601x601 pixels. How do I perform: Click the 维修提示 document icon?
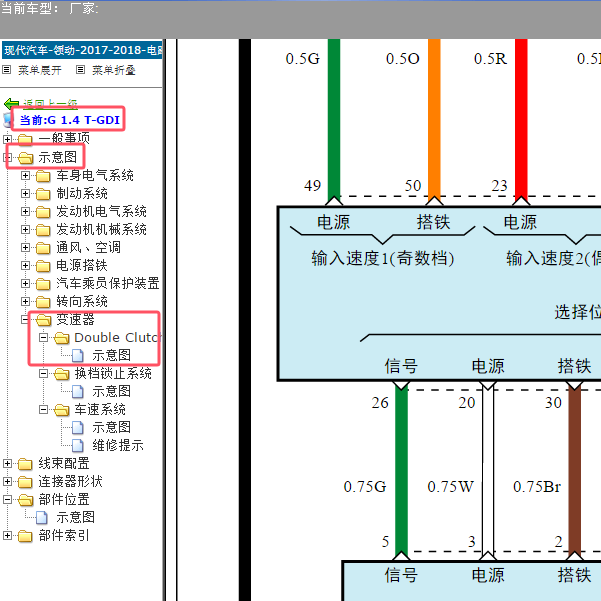(x=78, y=445)
